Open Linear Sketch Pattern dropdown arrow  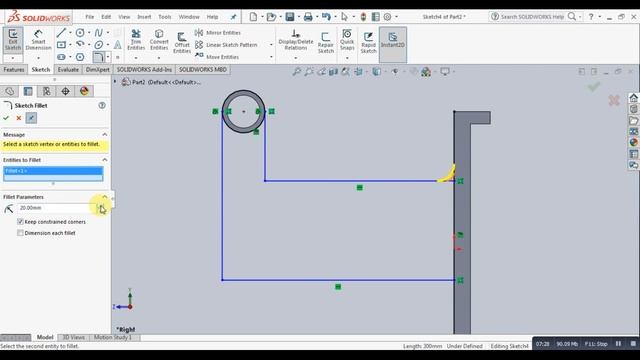[x=271, y=45]
